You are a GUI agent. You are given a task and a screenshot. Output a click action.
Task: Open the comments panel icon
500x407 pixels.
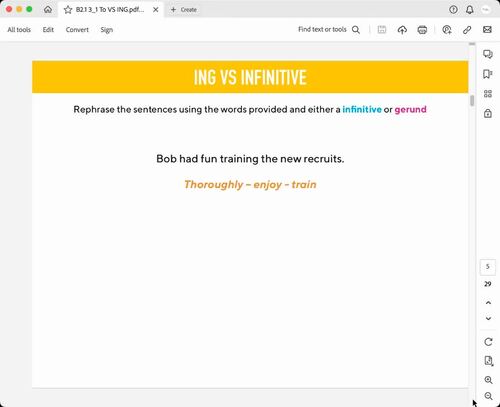click(488, 54)
